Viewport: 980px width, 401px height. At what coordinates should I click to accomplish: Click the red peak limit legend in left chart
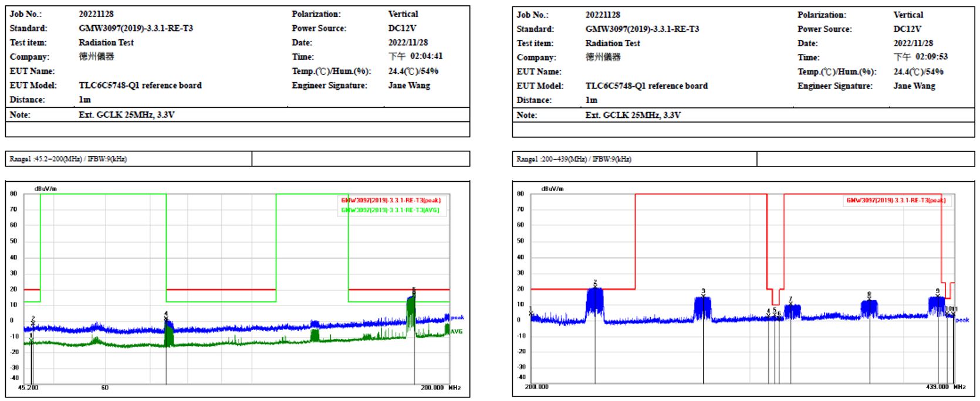(390, 200)
